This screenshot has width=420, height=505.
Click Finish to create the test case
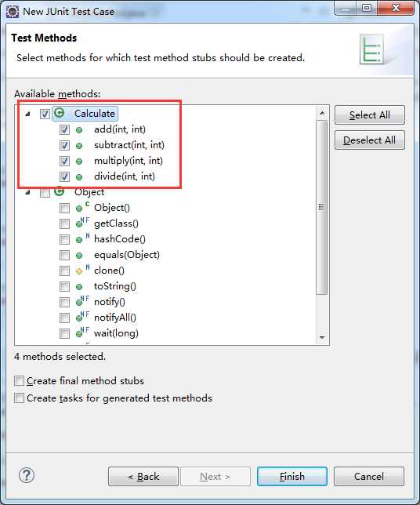[292, 476]
